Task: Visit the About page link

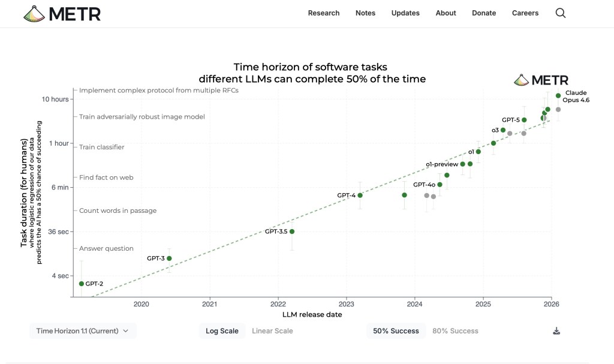Action: 446,13
